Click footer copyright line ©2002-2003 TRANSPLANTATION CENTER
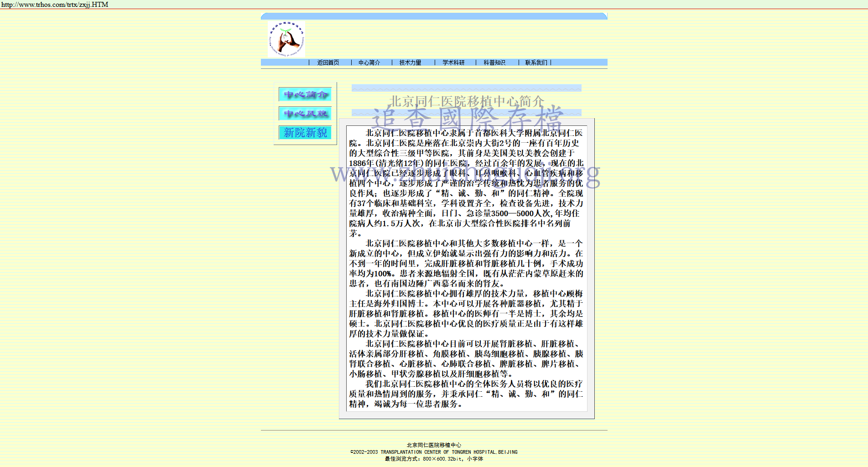Image resolution: width=868 pixels, height=467 pixels. point(434,452)
